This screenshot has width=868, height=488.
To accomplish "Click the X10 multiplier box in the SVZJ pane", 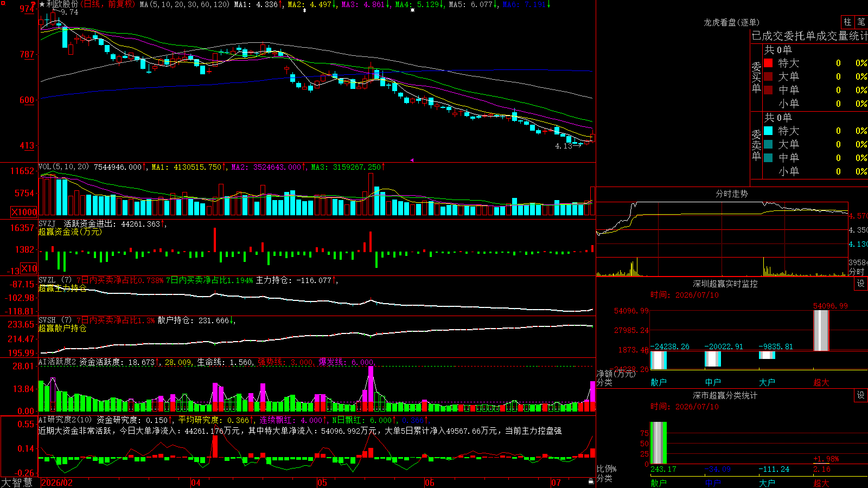I will tap(29, 268).
